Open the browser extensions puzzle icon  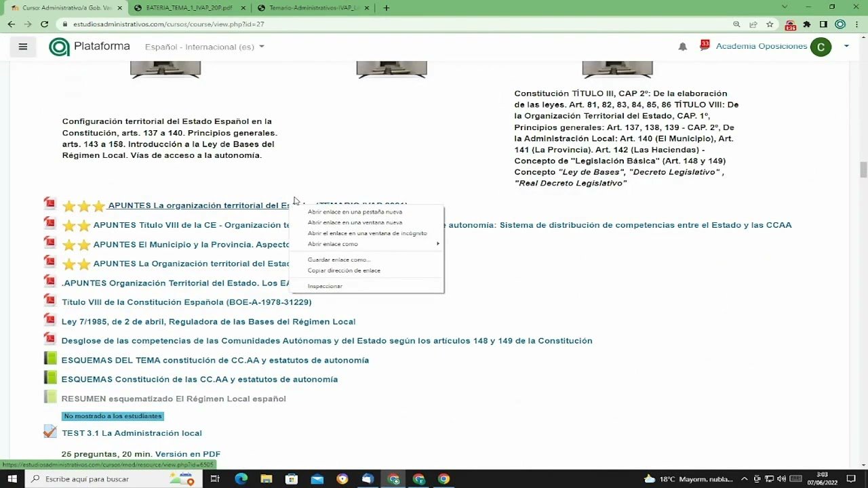click(806, 24)
